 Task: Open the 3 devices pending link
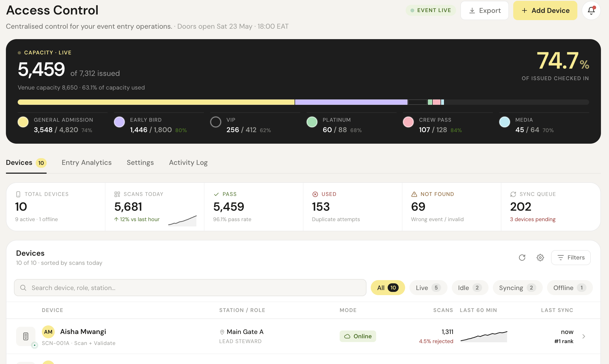(x=533, y=219)
